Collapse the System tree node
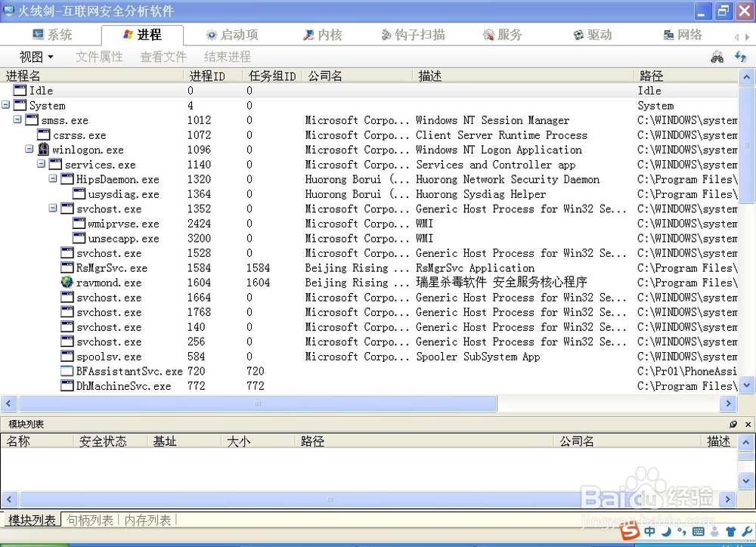 click(x=6, y=104)
